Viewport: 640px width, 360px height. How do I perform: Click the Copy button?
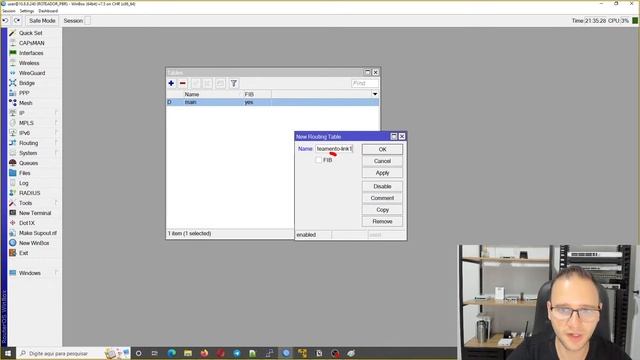click(x=382, y=210)
